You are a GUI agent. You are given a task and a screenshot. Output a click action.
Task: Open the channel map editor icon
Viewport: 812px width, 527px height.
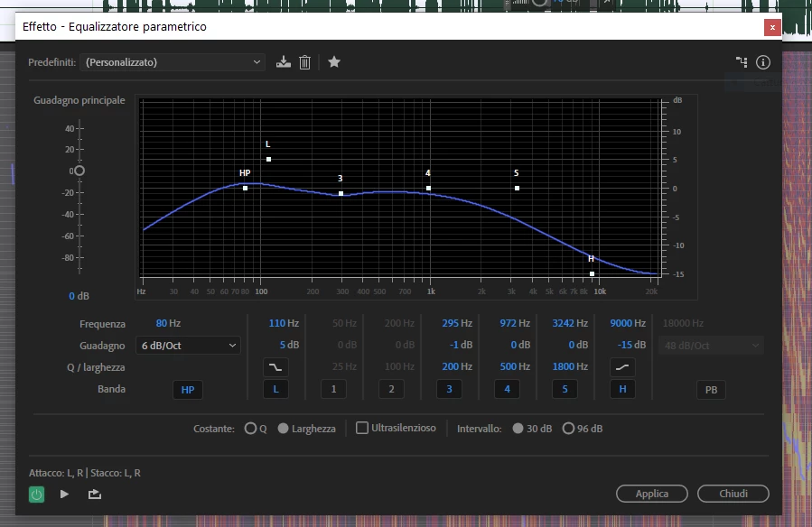(742, 62)
